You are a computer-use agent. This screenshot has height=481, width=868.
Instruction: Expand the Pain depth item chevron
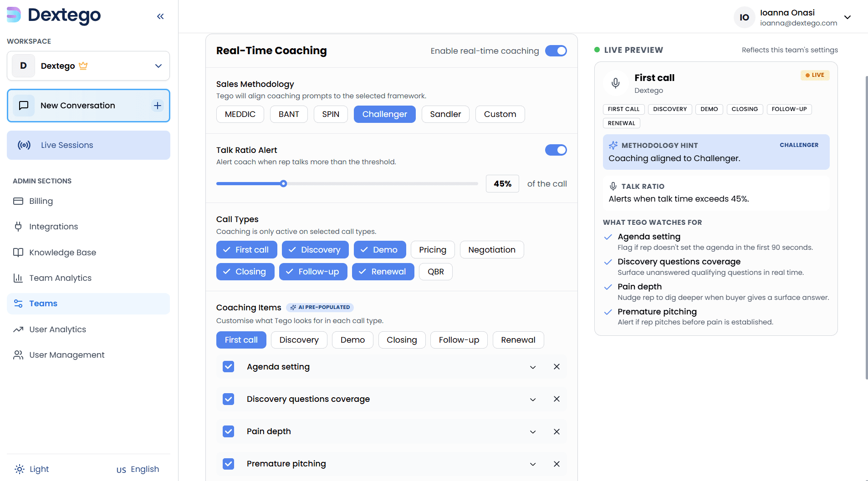[x=533, y=432]
